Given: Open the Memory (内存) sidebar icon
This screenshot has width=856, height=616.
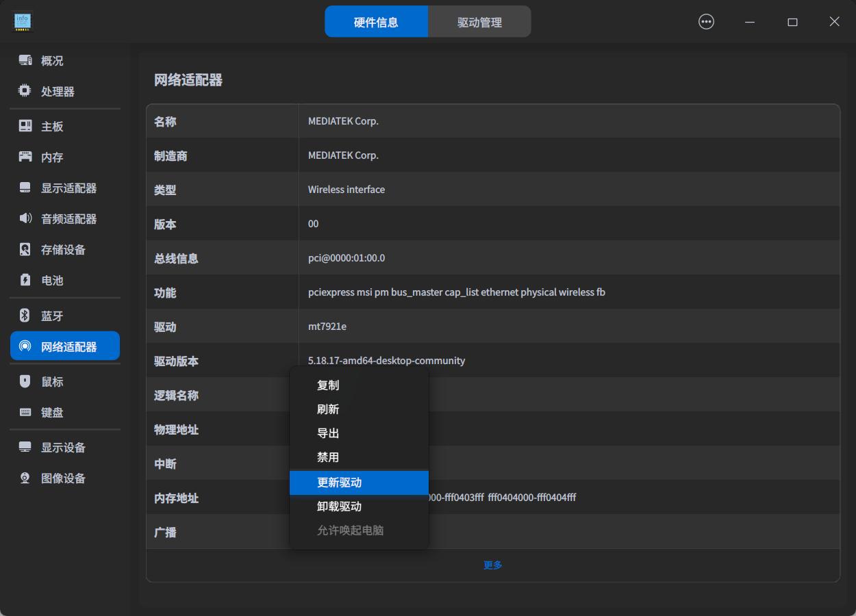Looking at the screenshot, I should click(25, 157).
